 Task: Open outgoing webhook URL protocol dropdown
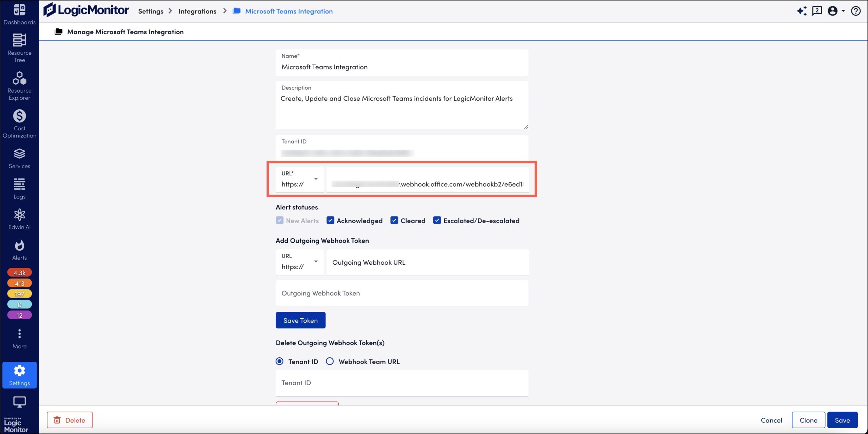click(300, 262)
